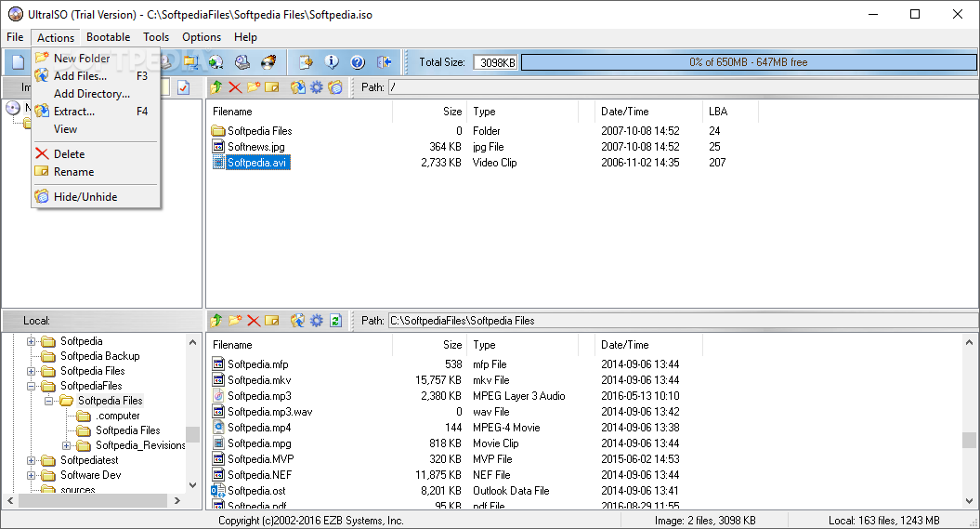Collapse the SoftpediaFiles folder node
The height and width of the screenshot is (529, 980).
31,387
